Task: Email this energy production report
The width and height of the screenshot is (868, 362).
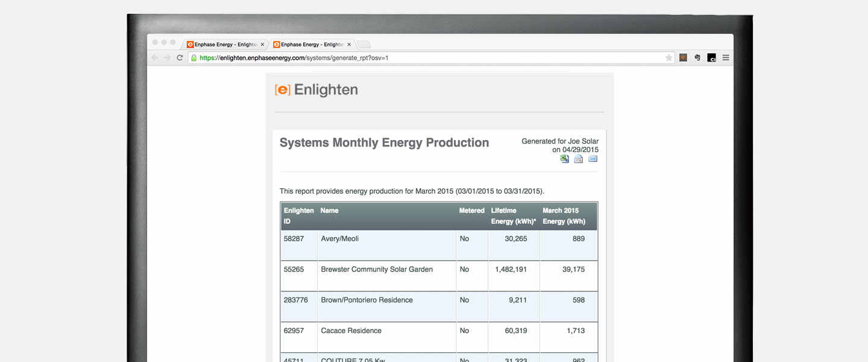Action: coord(593,159)
